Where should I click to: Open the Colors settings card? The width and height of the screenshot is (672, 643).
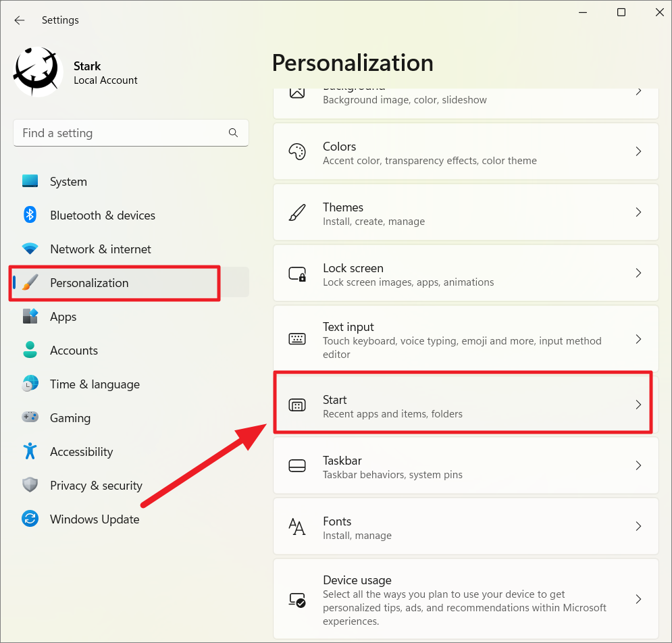click(466, 151)
